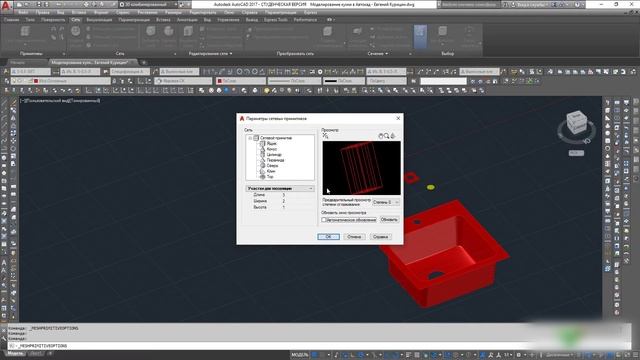Screen dimensions: 640x360
Task: Close the mesh primitive options dialog
Action: 398,118
